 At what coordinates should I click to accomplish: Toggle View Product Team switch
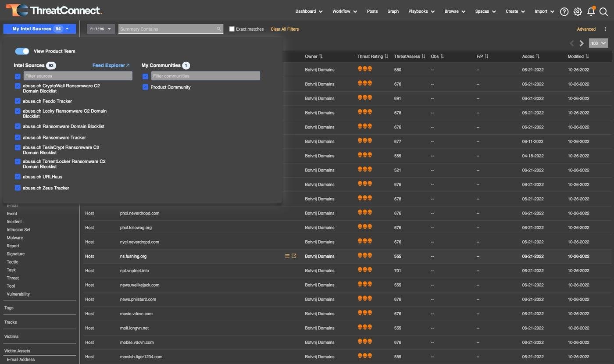point(22,51)
